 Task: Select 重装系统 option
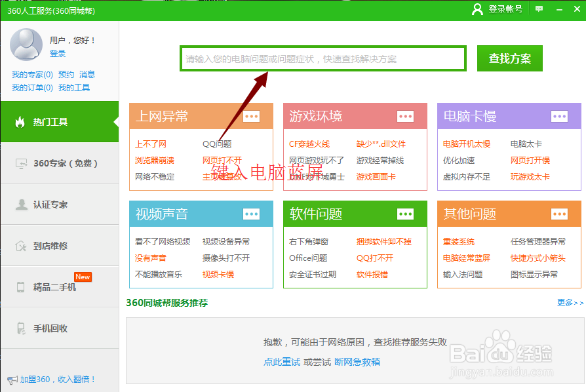coord(459,241)
